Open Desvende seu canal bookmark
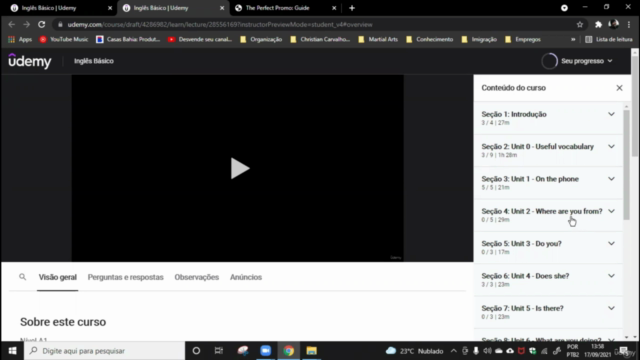 [x=200, y=39]
